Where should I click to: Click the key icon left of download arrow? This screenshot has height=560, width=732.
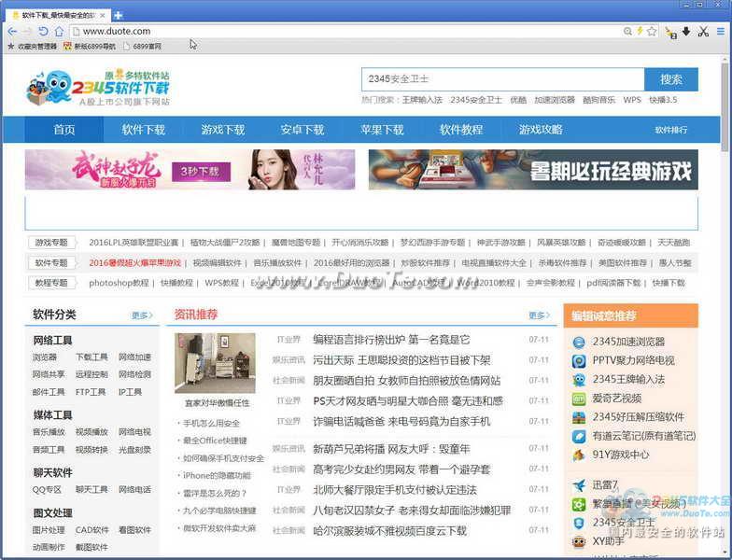(670, 32)
